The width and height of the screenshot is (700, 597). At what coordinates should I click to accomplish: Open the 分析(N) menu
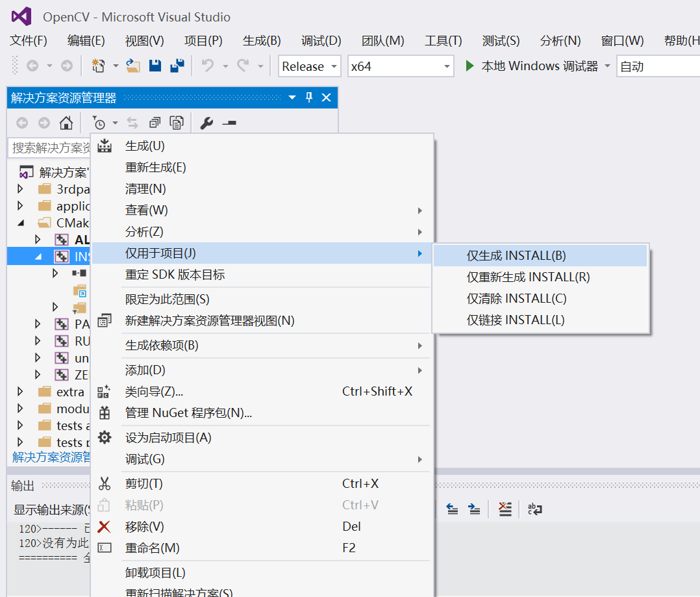click(x=560, y=41)
